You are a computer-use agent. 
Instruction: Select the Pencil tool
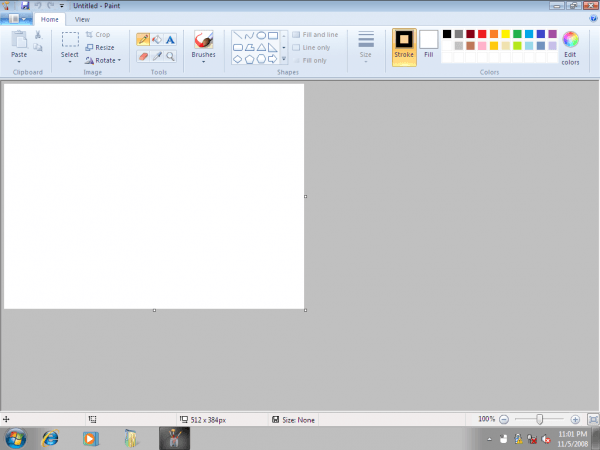click(143, 40)
